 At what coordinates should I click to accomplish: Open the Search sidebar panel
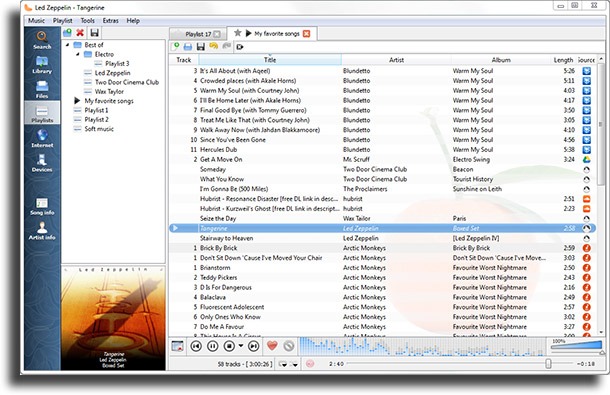tap(42, 40)
